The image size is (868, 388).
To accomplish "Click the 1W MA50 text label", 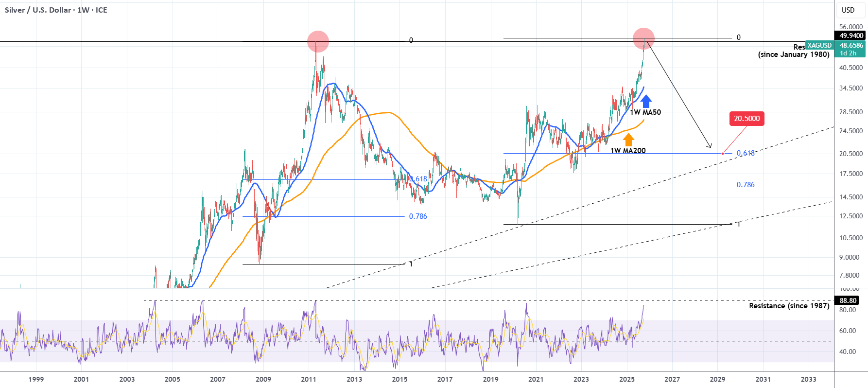I will (x=645, y=112).
